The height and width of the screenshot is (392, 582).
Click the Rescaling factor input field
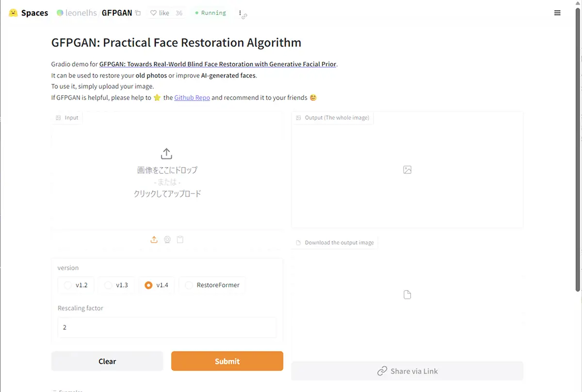pos(167,327)
